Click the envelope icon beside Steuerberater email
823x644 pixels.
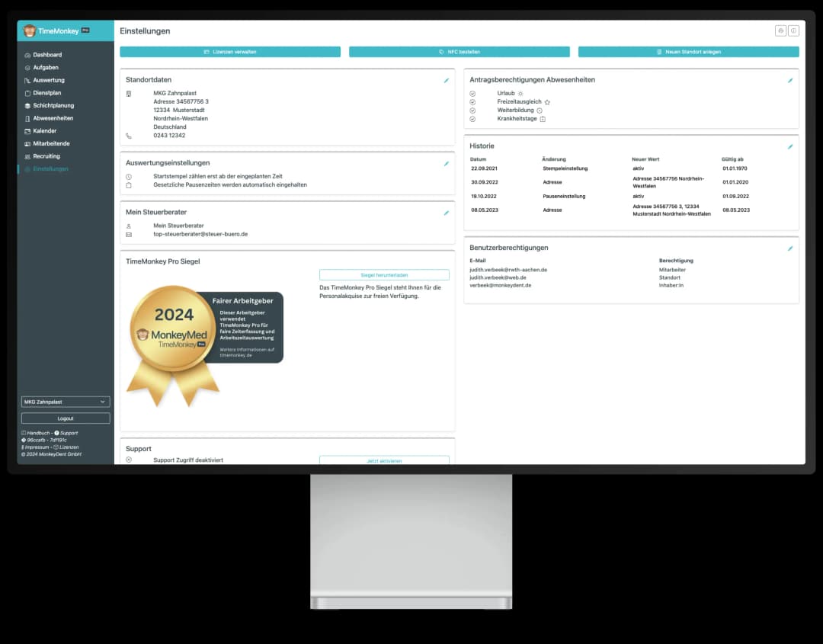click(x=129, y=235)
